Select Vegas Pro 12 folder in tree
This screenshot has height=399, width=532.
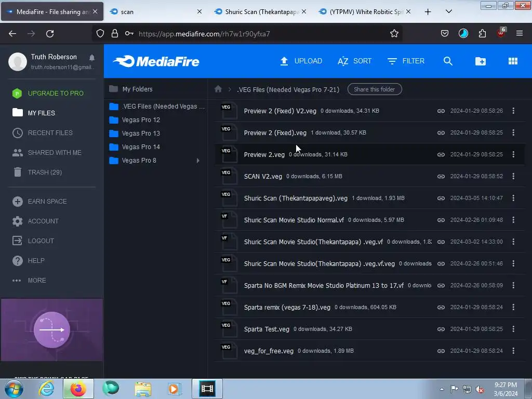pyautogui.click(x=141, y=120)
